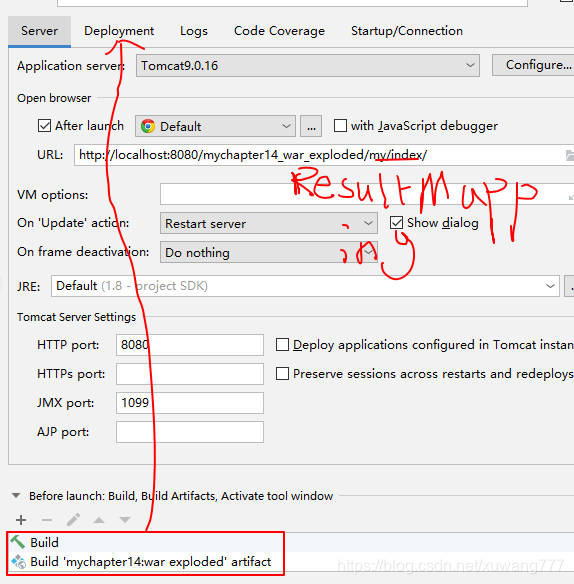The image size is (574, 584).
Task: Open the On 'Update' action dropdown
Action: [x=269, y=223]
